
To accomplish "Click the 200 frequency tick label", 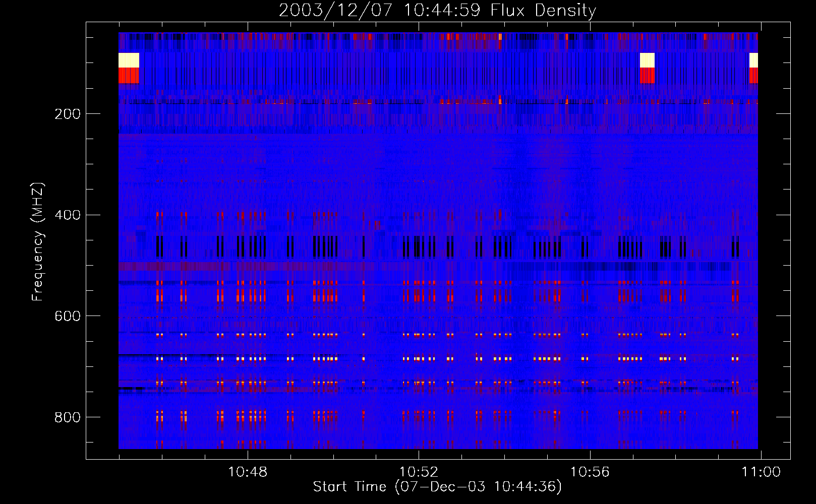I will click(x=68, y=114).
